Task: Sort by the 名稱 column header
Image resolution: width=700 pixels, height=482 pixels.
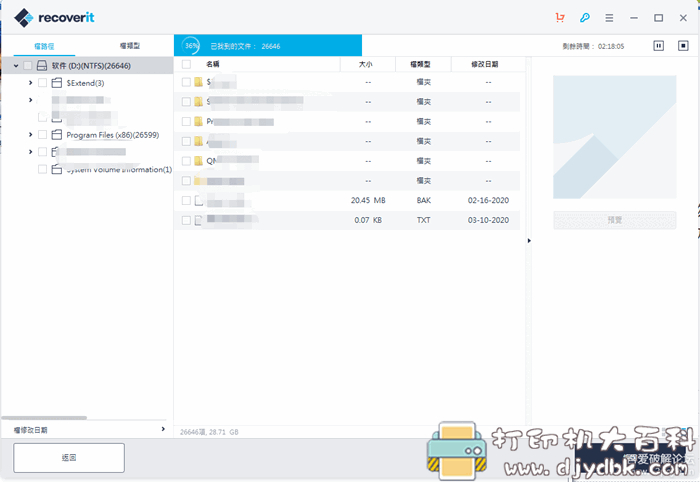Action: (213, 64)
